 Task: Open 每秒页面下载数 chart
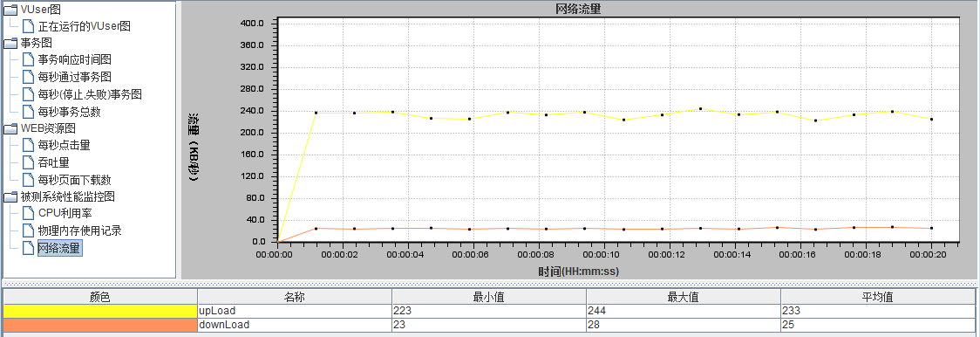pyautogui.click(x=74, y=180)
